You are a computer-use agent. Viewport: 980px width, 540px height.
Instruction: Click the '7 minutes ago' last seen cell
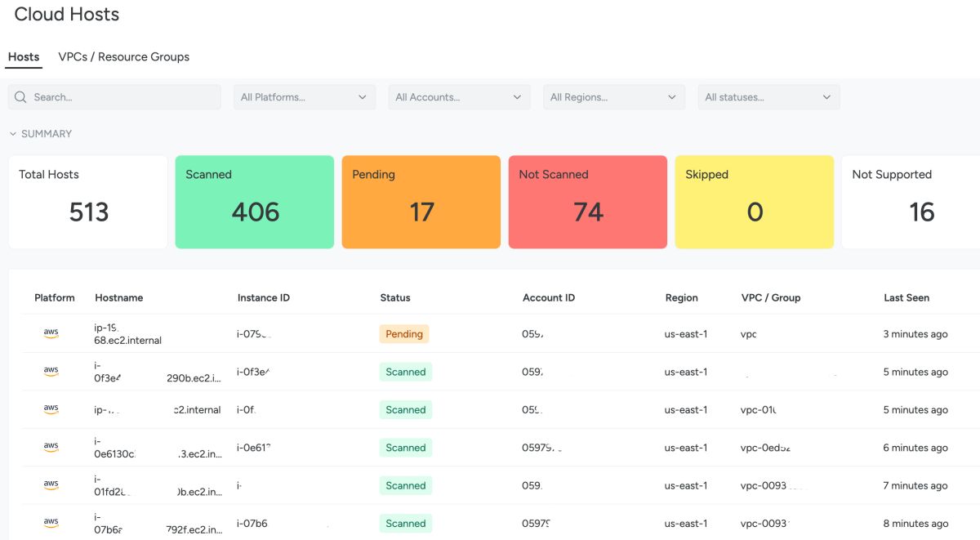(915, 485)
